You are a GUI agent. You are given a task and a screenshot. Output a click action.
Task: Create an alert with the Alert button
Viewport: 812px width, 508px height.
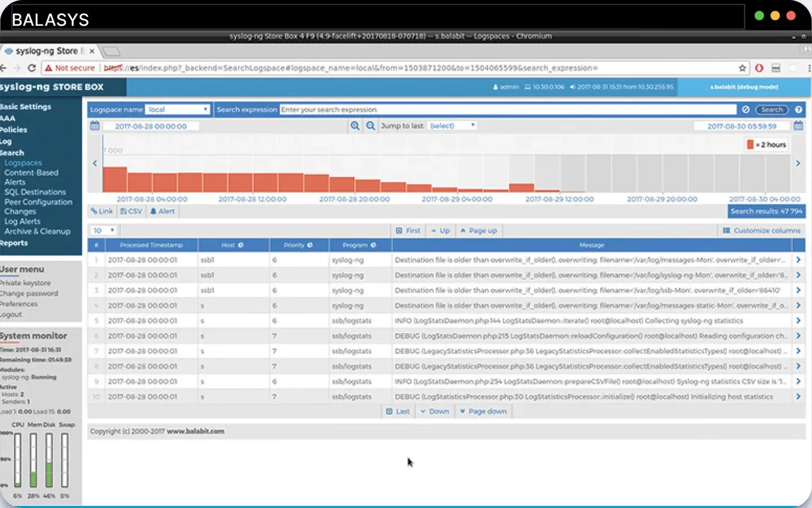coord(162,211)
